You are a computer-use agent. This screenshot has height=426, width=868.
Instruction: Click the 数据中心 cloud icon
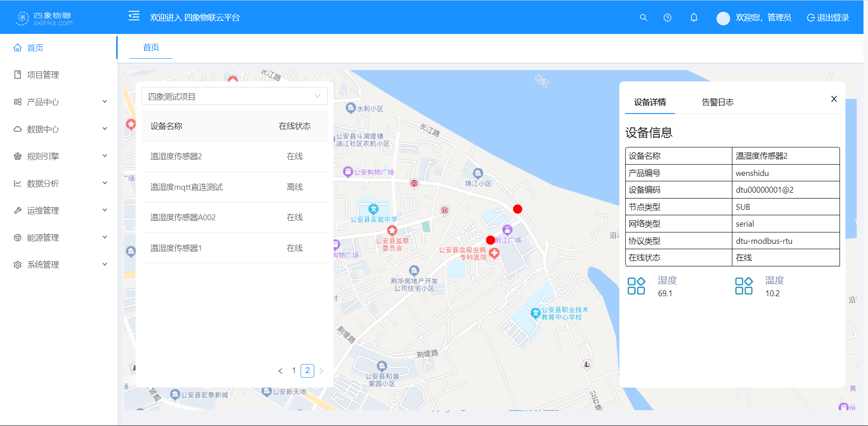point(18,129)
